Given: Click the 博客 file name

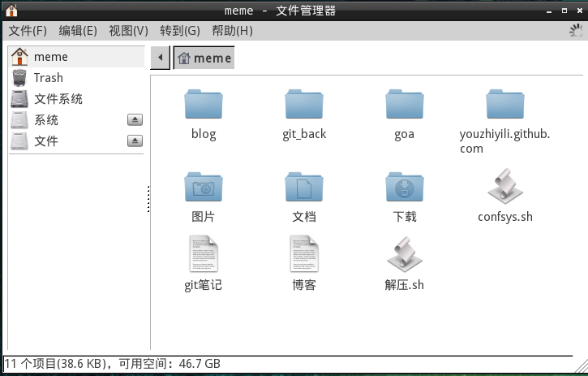Looking at the screenshot, I should click(304, 285).
